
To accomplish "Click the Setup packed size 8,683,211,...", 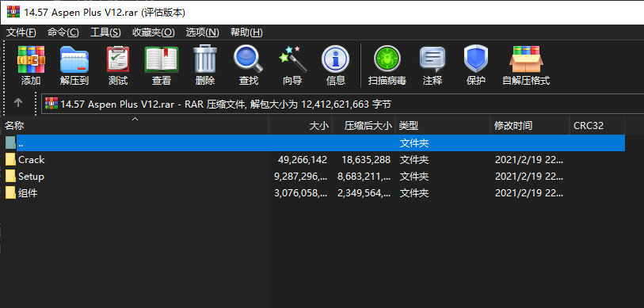I will pyautogui.click(x=364, y=177).
